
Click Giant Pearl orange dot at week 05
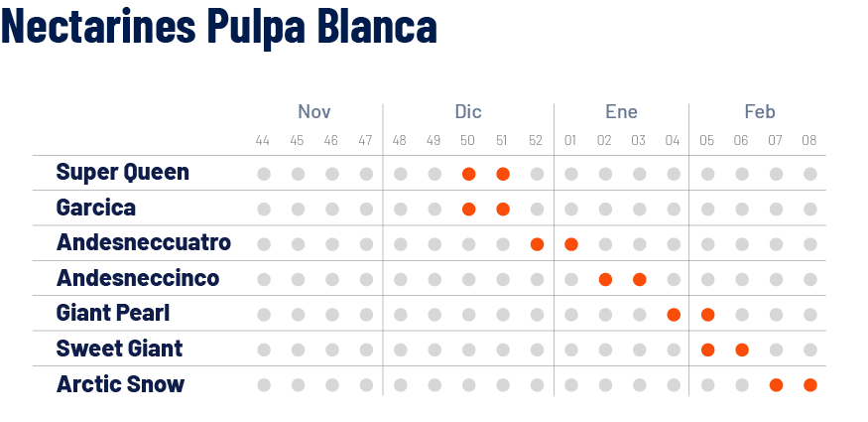[707, 315]
